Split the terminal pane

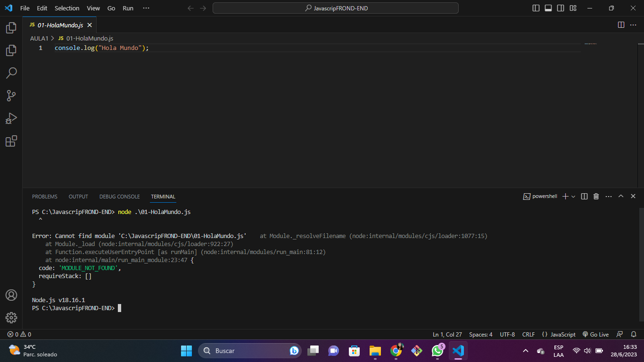tap(584, 196)
